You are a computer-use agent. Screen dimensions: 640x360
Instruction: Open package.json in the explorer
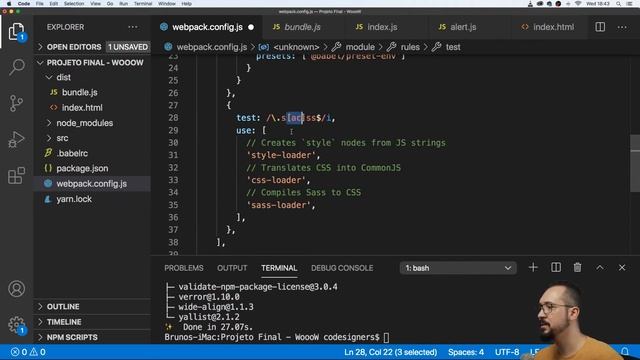(92, 168)
